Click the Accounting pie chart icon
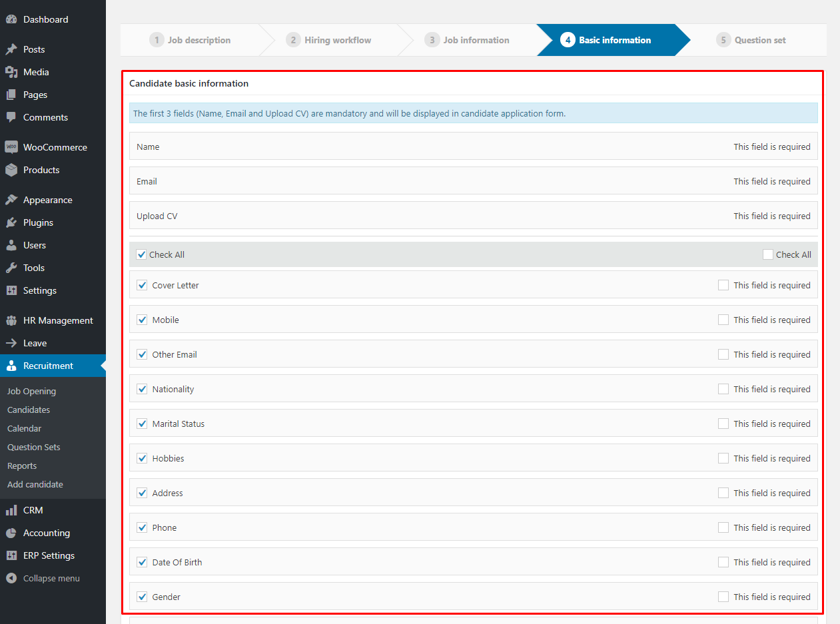The width and height of the screenshot is (840, 624). tap(11, 533)
